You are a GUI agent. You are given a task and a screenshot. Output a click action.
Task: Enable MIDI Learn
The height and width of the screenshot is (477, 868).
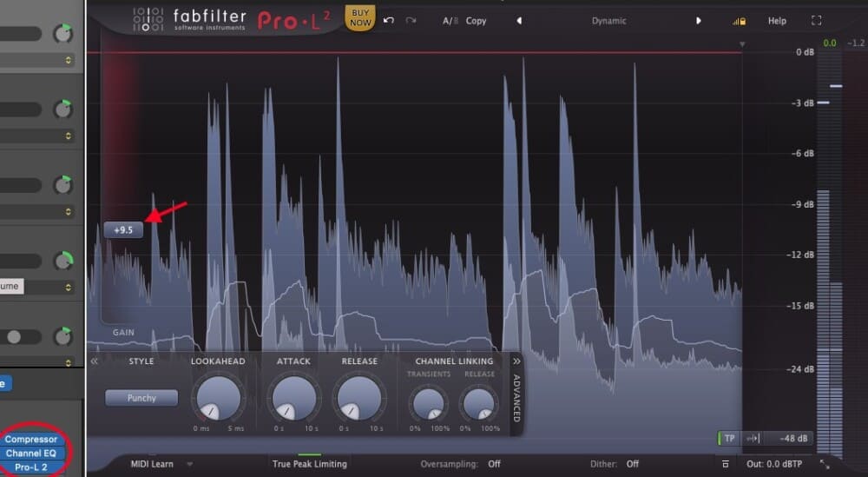coord(152,464)
